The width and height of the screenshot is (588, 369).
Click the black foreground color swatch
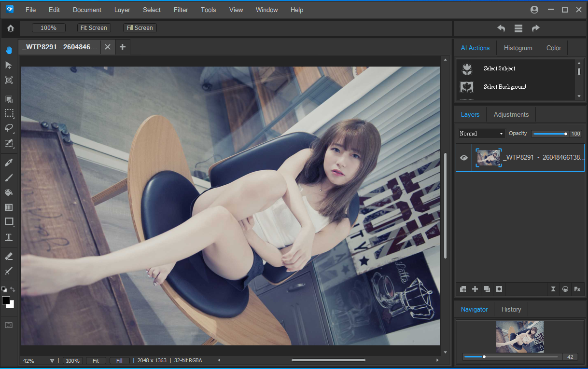point(6,301)
